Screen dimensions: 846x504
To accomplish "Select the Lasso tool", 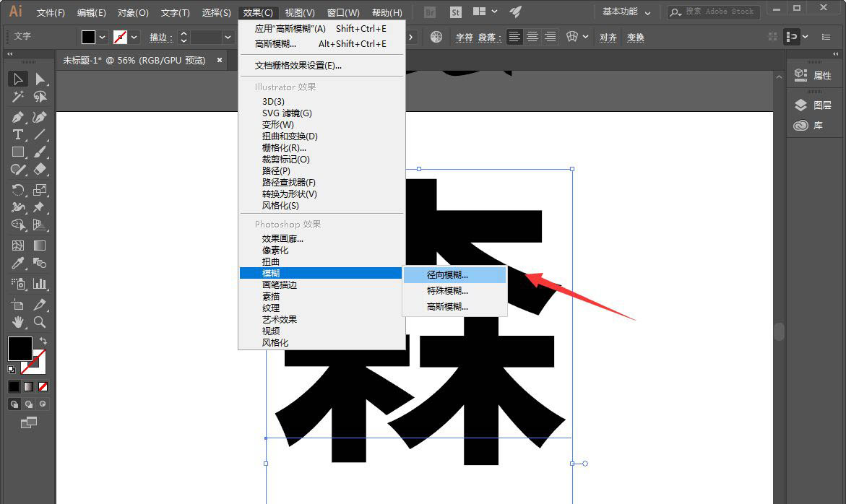I will click(x=40, y=97).
